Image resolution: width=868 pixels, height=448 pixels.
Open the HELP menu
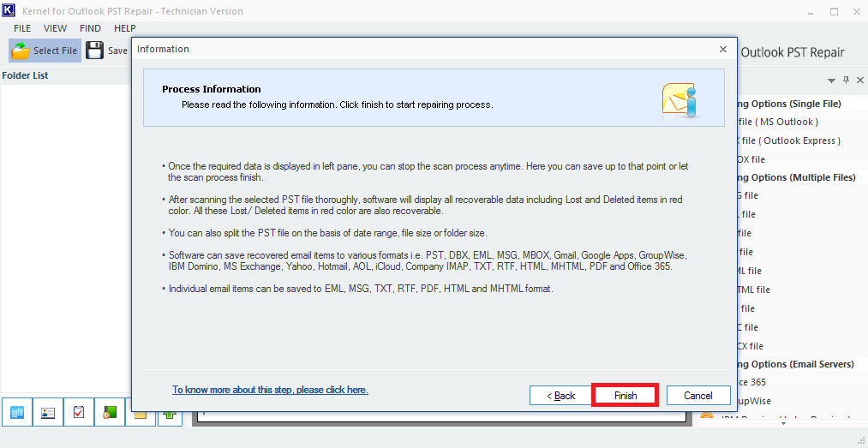[125, 28]
